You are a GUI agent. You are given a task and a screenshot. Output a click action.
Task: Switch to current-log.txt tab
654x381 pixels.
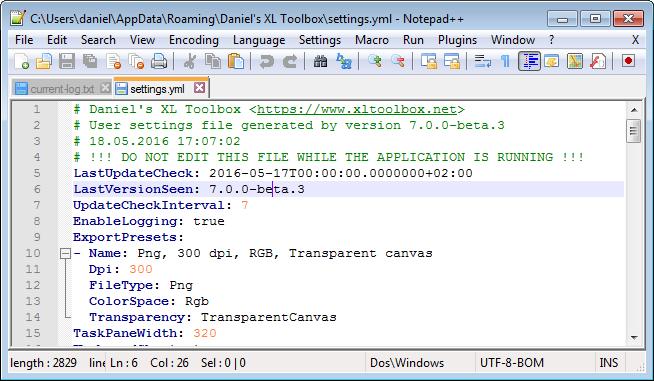point(62,89)
